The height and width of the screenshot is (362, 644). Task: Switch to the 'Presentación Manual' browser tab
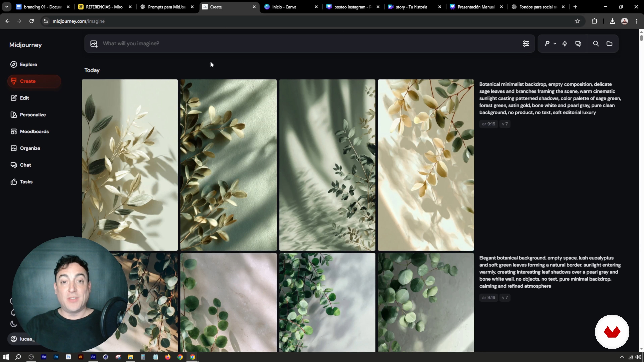point(476,7)
